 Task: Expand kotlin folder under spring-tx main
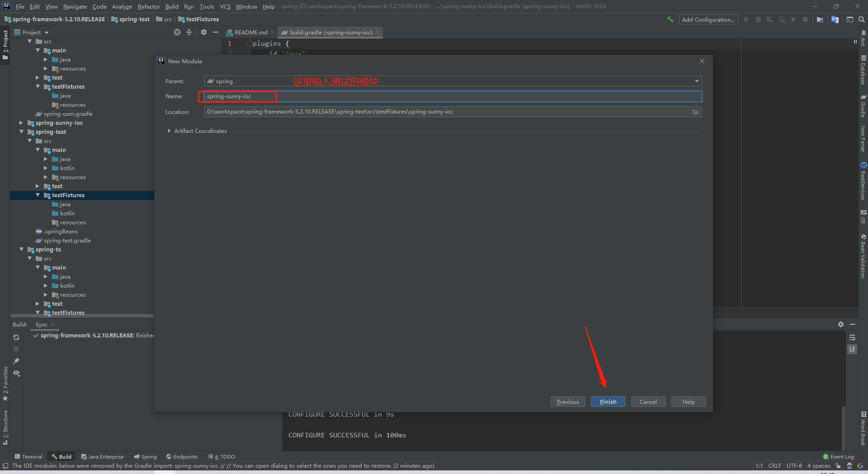(x=46, y=285)
